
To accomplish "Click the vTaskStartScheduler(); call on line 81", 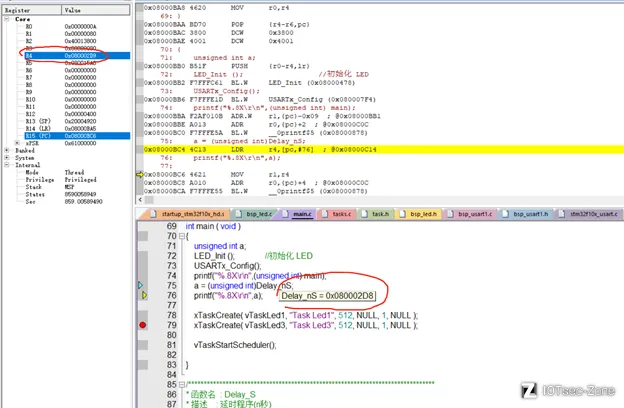I will coord(235,345).
